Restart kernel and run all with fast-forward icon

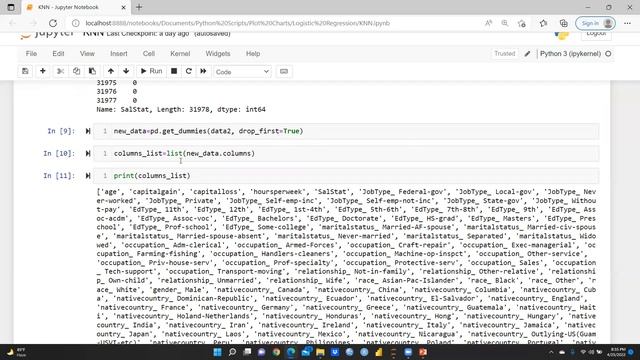coord(203,71)
